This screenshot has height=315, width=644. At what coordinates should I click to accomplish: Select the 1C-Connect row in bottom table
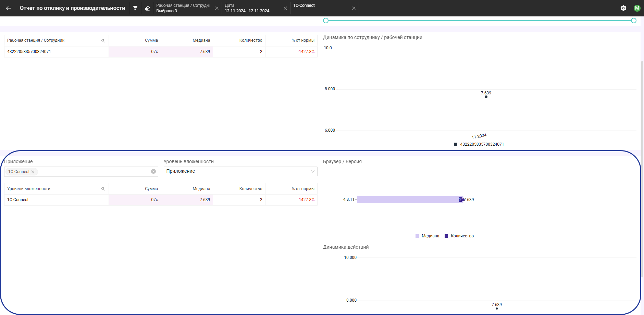[161, 200]
